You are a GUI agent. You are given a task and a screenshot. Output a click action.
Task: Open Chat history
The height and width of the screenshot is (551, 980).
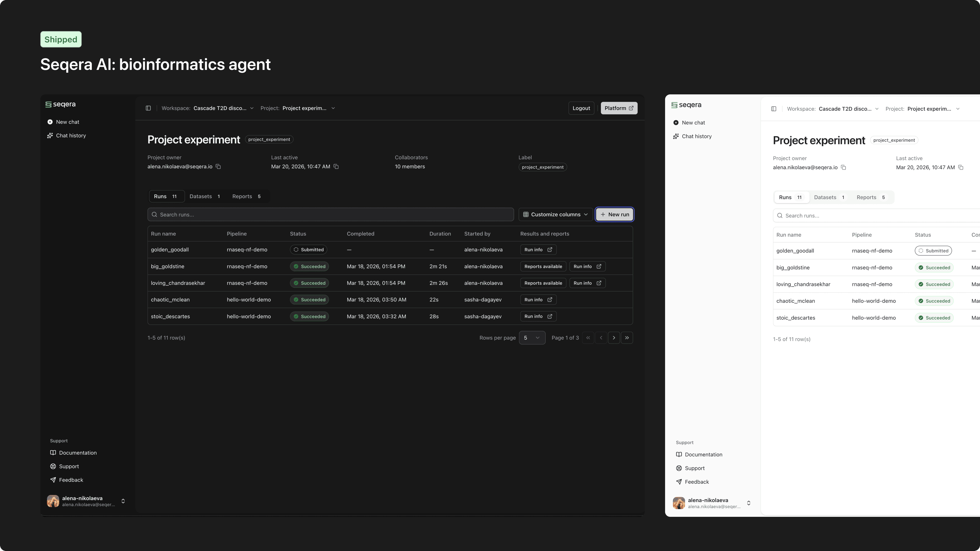click(71, 135)
